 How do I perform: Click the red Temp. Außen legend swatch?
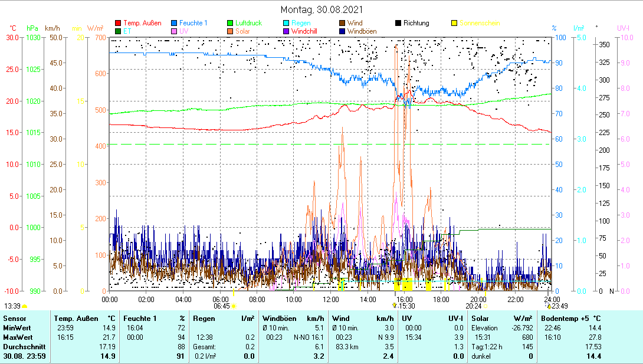click(118, 23)
